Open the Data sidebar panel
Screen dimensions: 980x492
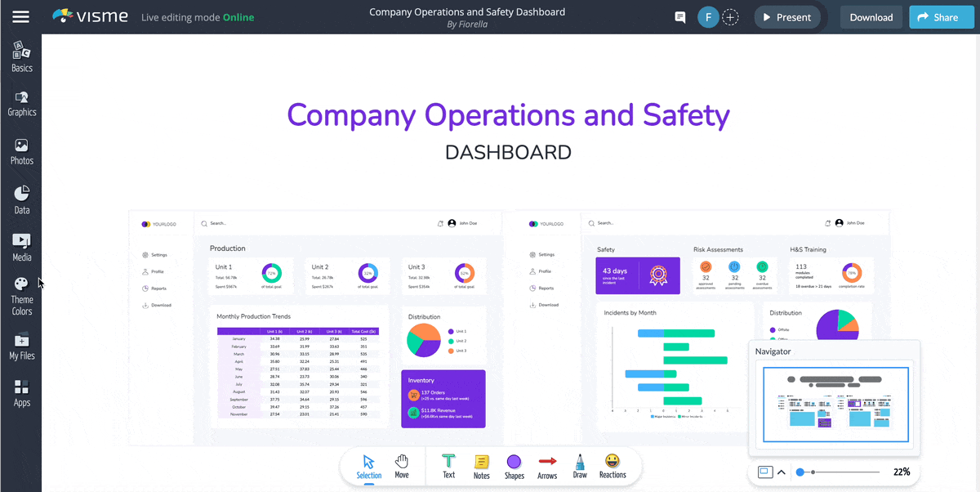click(22, 200)
